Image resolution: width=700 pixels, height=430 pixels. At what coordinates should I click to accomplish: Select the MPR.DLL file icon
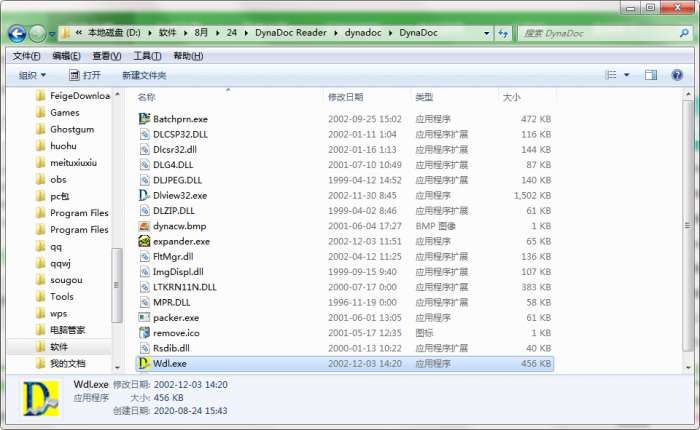[x=144, y=302]
